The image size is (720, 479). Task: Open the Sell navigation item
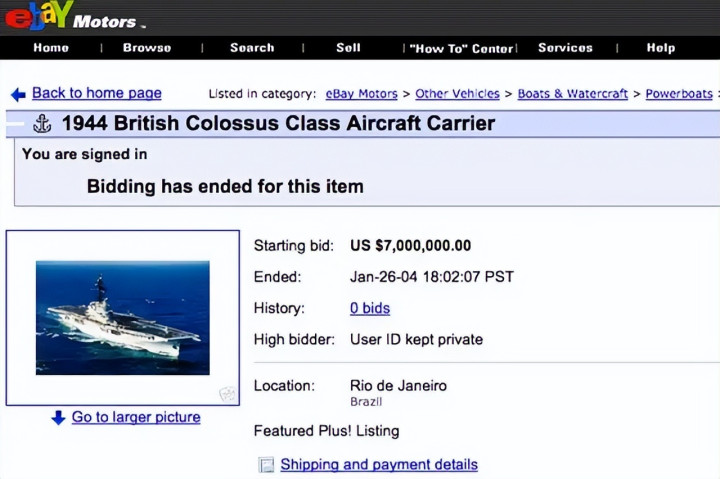pos(348,48)
